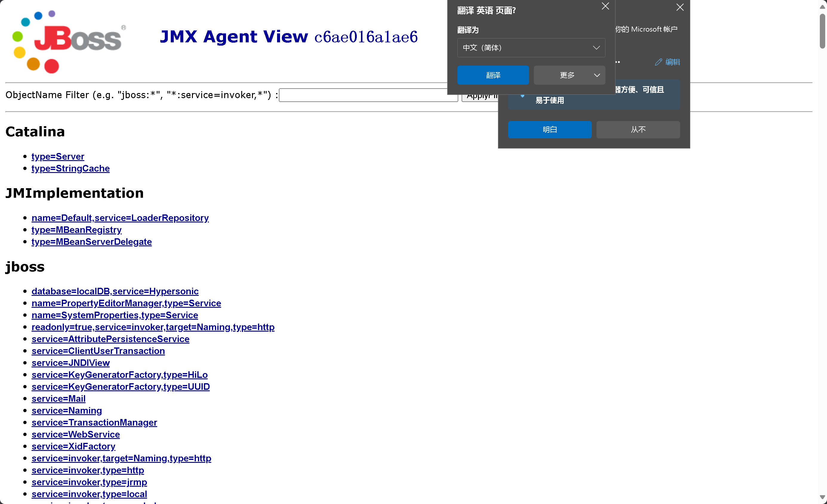Open the service=TransactionManager link
This screenshot has height=504, width=827.
pyautogui.click(x=94, y=423)
